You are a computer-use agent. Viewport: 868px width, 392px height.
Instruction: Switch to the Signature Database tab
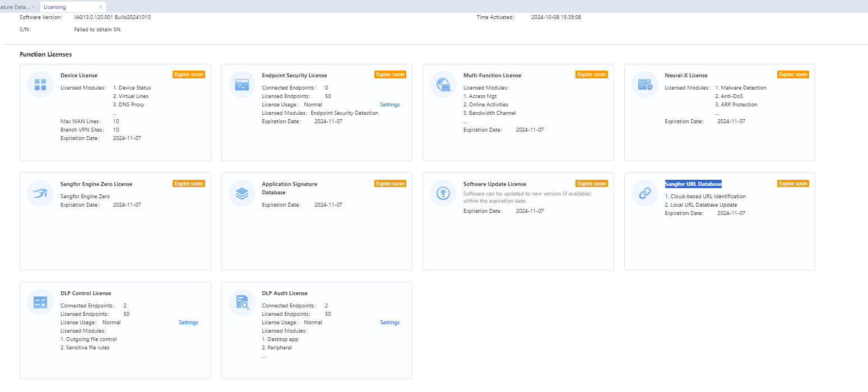pos(15,7)
